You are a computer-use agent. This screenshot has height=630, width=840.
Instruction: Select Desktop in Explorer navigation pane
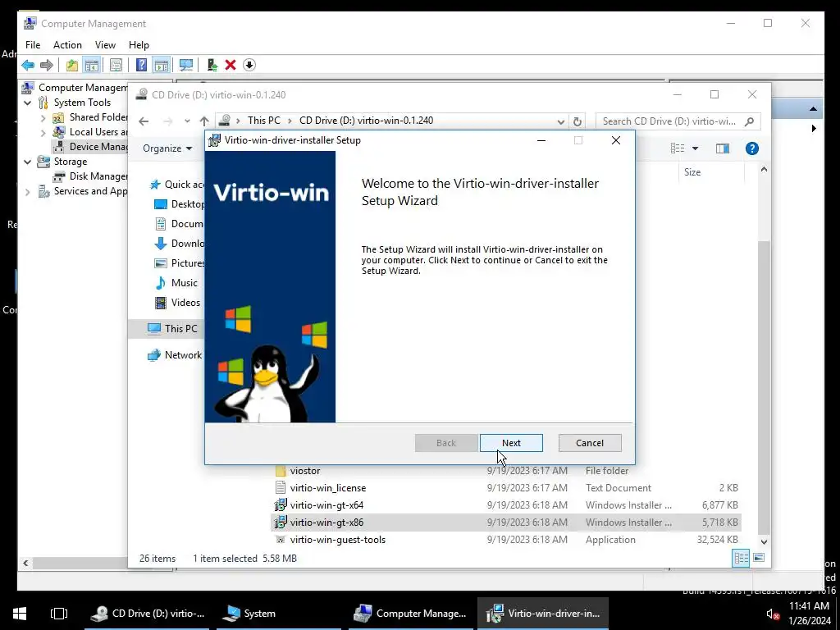(x=180, y=204)
